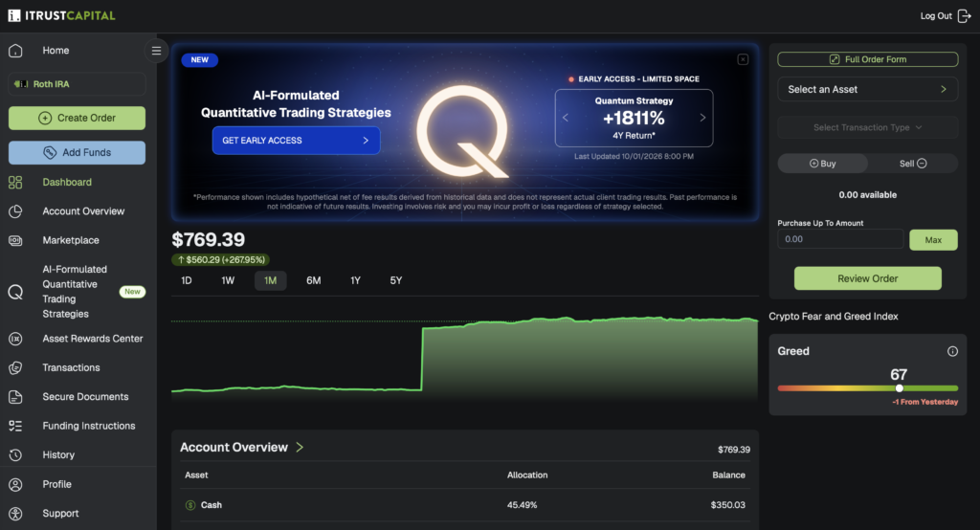Click the expand icon in Full Order Form
The image size is (980, 530).
point(835,59)
